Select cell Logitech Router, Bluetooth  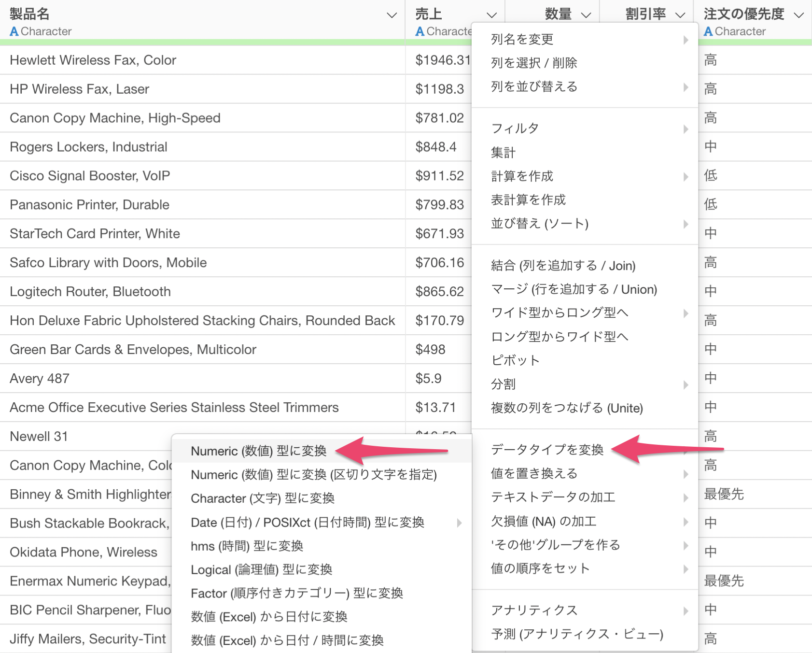90,292
